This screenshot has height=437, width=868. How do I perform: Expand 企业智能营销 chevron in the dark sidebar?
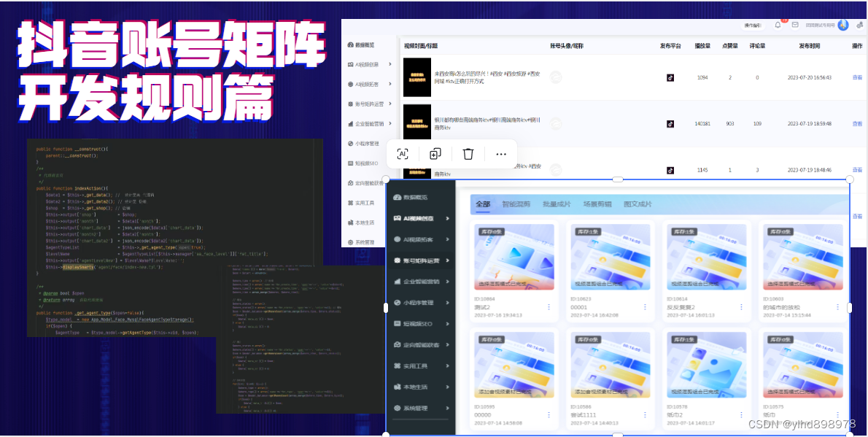point(446,282)
